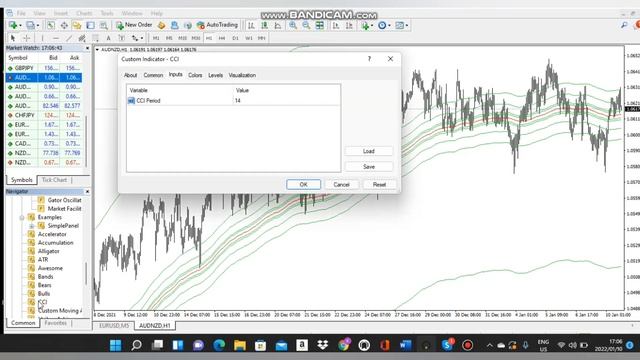Select the text tool labeled A
The height and width of the screenshot is (360, 640).
[x=109, y=38]
